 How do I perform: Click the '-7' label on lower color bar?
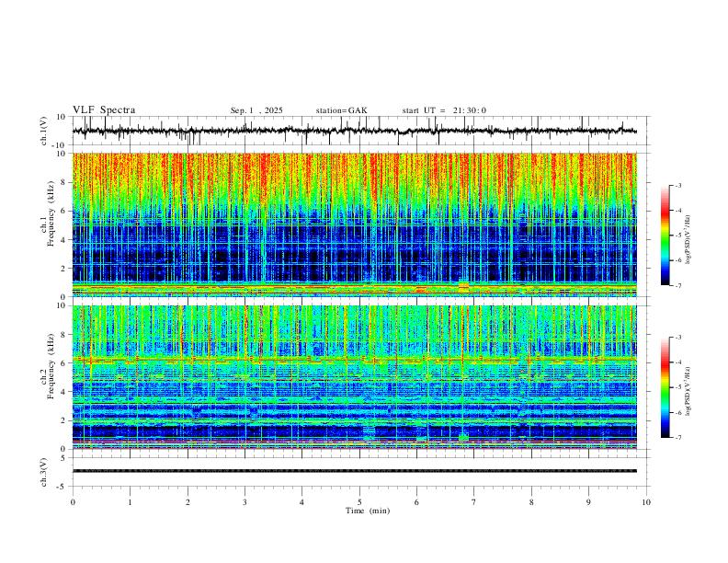(677, 438)
